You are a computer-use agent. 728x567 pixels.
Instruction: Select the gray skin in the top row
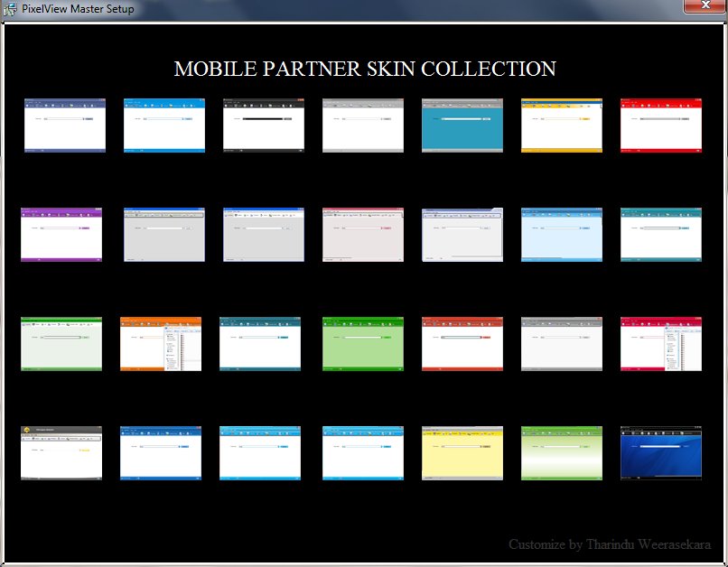click(362, 124)
